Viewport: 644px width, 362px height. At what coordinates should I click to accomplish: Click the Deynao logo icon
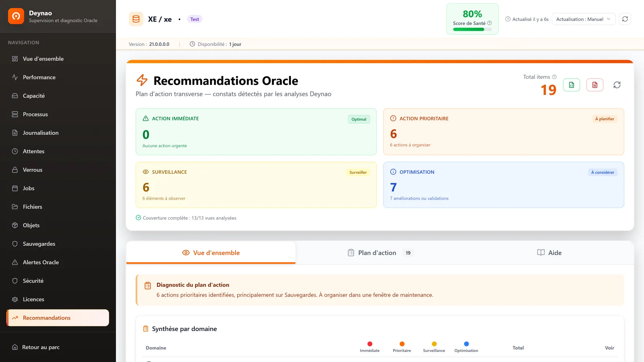coord(16,16)
